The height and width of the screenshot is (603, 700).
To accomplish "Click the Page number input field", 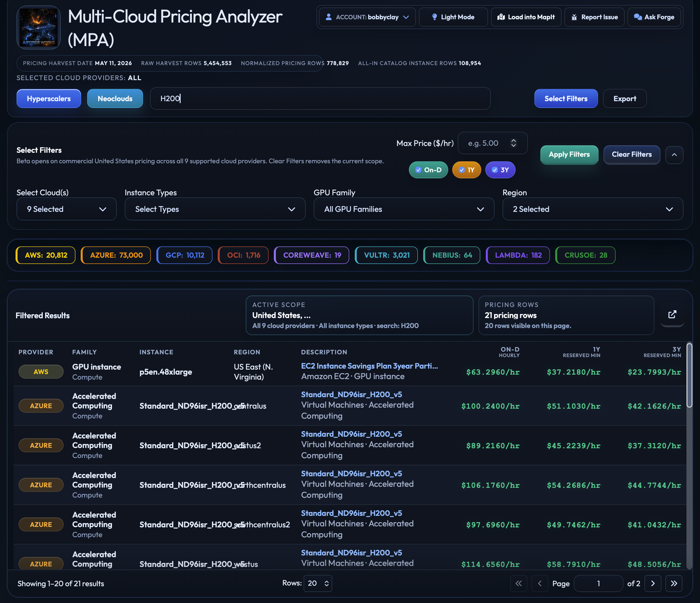I will coord(598,583).
